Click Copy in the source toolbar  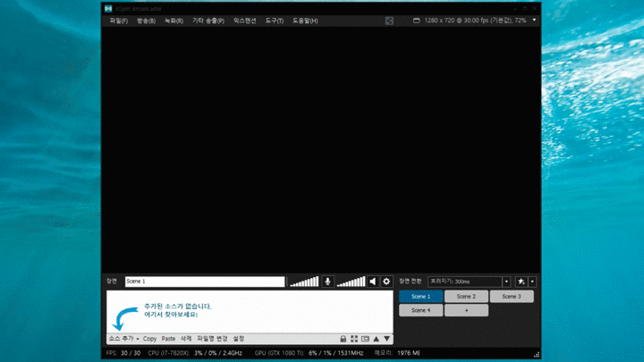tap(149, 339)
